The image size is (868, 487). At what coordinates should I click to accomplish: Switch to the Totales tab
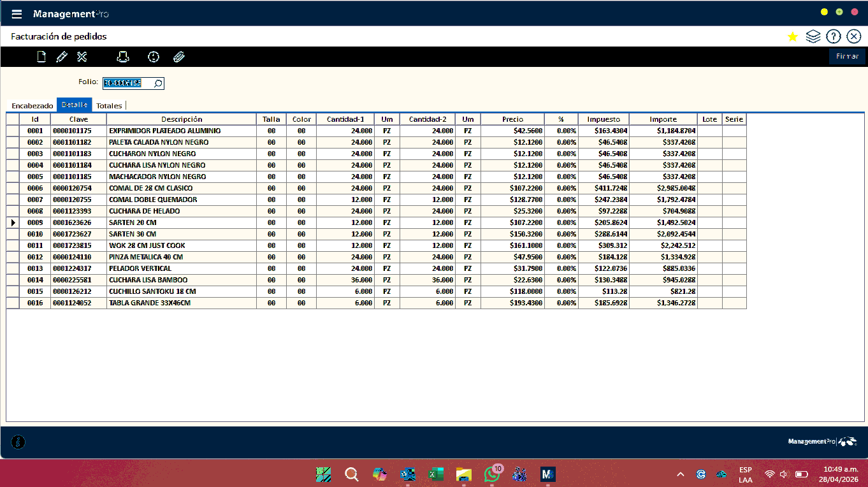[x=109, y=106]
